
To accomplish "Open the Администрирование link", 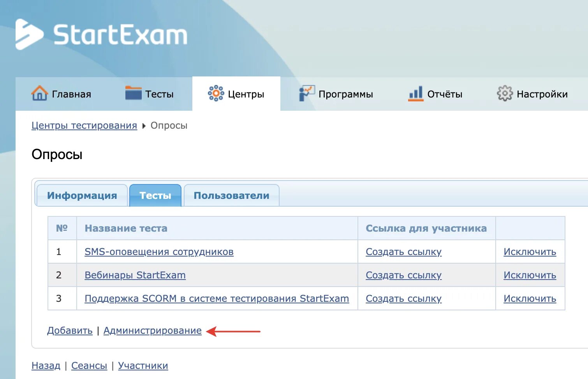I will pyautogui.click(x=153, y=331).
